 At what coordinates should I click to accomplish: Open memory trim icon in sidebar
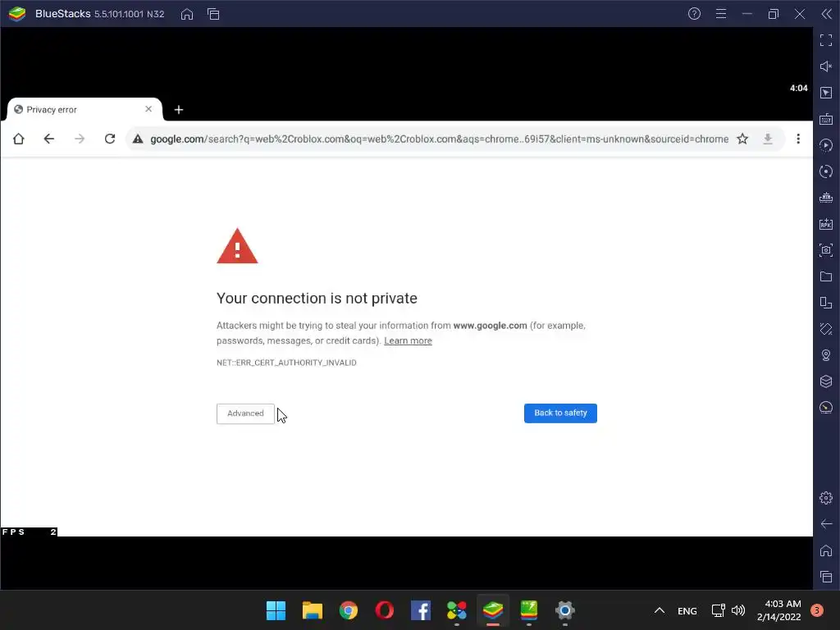(826, 198)
